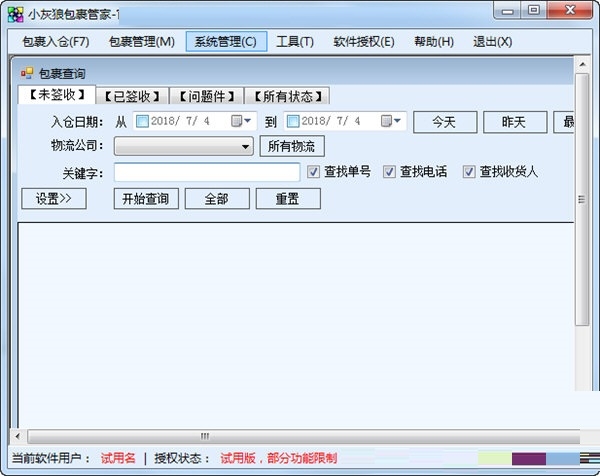
Task: Minimize the 小灰狼包裹管家 window
Action: click(x=507, y=11)
